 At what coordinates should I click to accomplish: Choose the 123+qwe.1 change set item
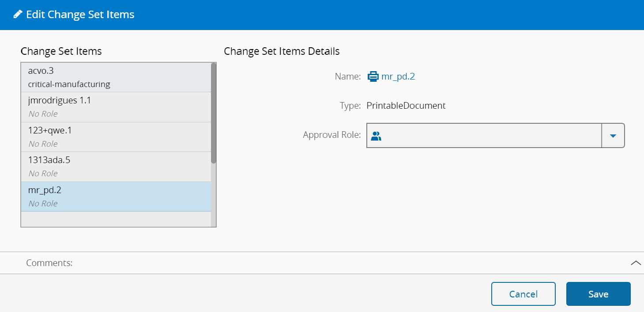(x=116, y=137)
